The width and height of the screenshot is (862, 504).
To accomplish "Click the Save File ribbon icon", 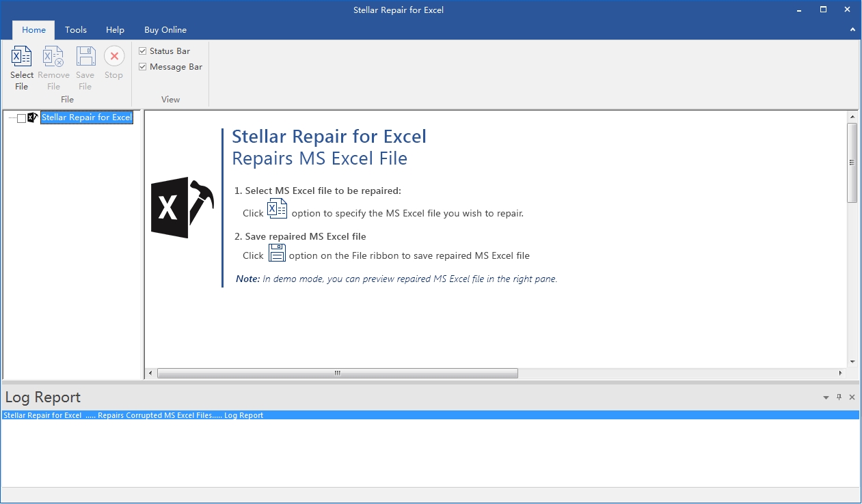I will pyautogui.click(x=85, y=57).
